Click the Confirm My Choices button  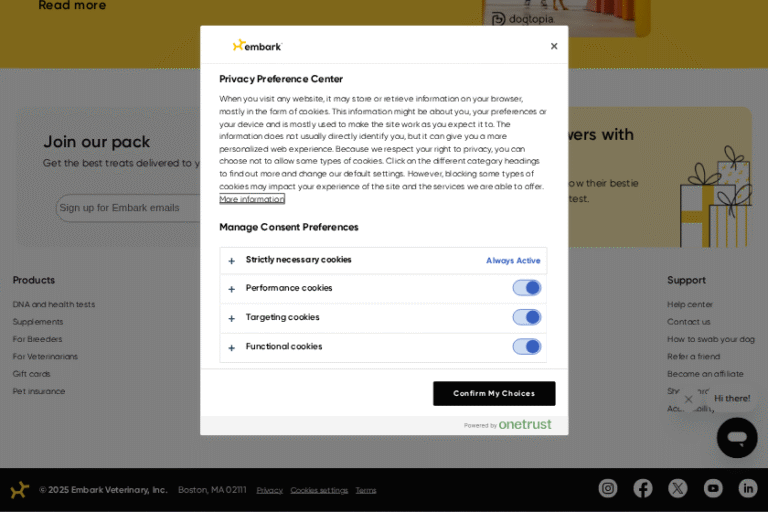coord(494,393)
